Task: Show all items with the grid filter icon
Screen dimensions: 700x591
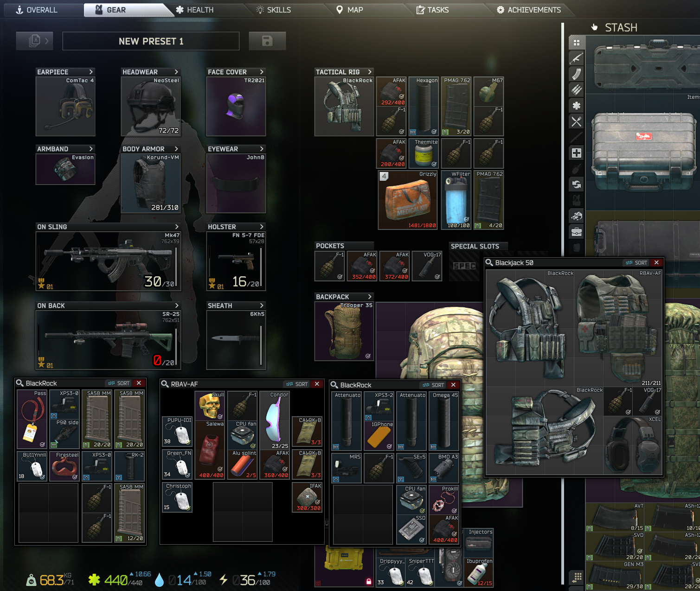Action: point(577,43)
